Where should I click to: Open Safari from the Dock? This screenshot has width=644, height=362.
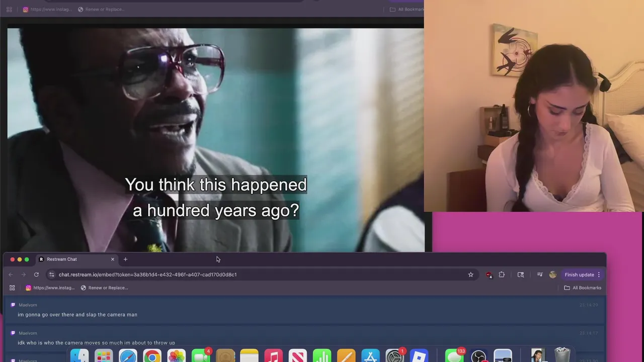point(128,355)
